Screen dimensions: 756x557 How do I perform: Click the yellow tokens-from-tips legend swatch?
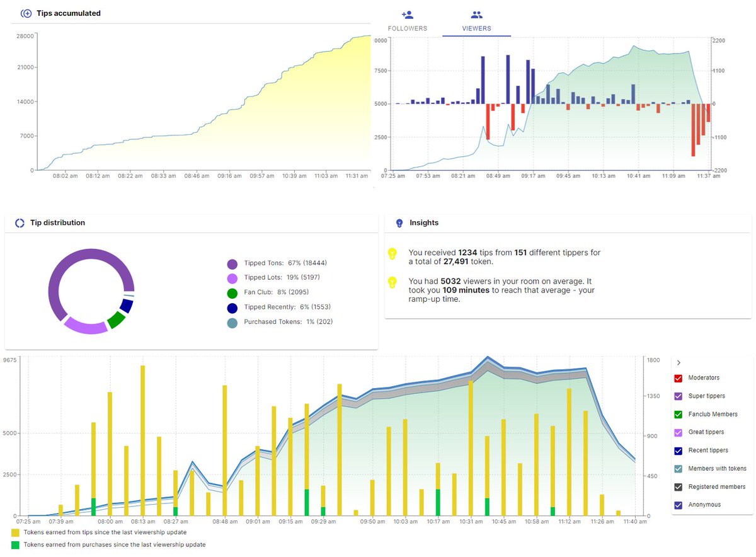[15, 532]
